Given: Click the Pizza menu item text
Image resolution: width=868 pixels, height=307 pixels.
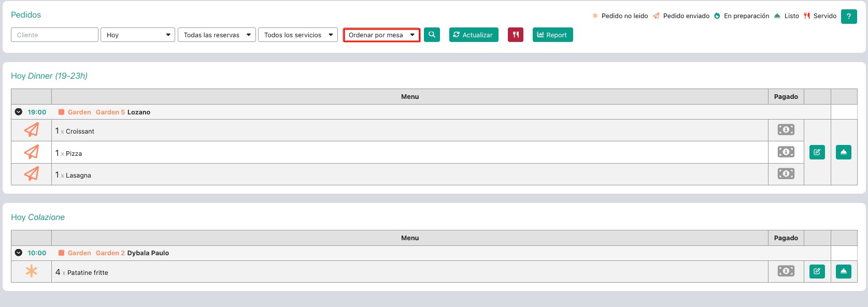Looking at the screenshot, I should pos(74,154).
